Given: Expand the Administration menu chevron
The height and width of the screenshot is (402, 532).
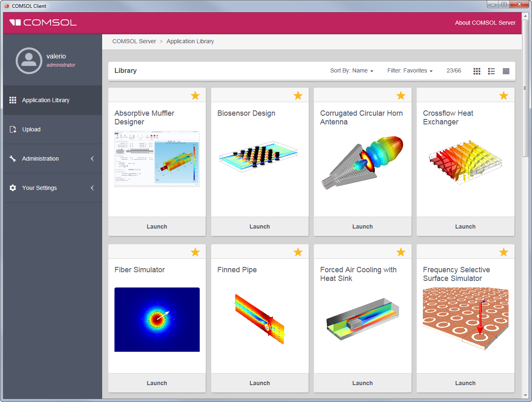Looking at the screenshot, I should 92,159.
